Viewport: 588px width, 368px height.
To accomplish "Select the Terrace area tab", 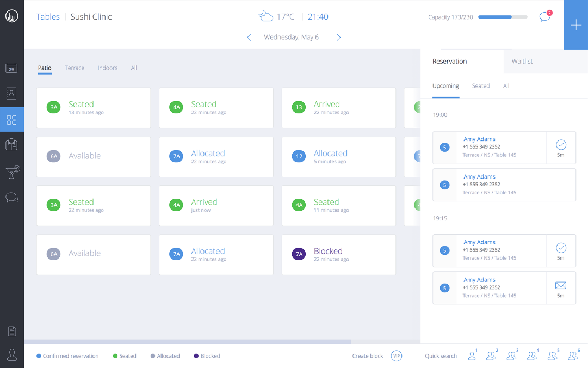I will tap(75, 68).
